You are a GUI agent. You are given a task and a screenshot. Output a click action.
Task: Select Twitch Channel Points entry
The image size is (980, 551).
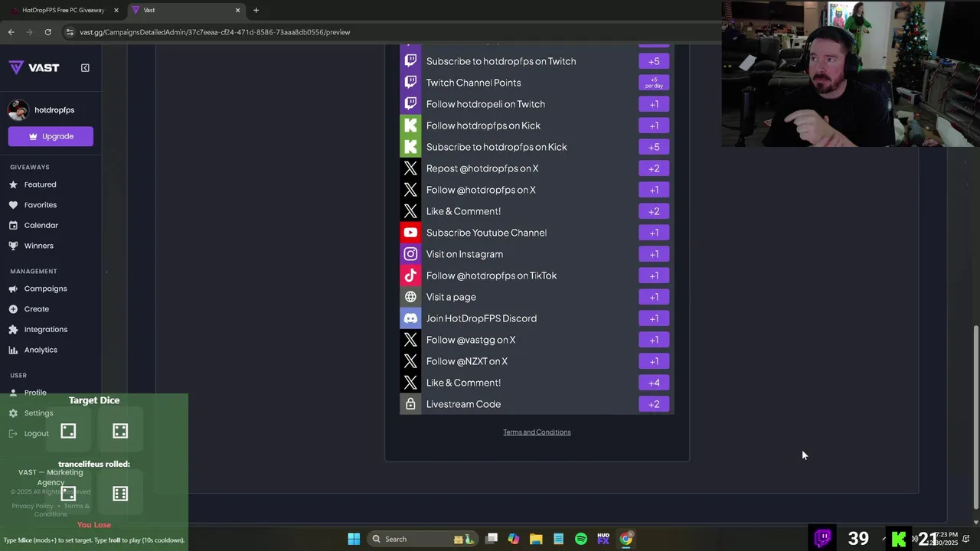coord(537,83)
